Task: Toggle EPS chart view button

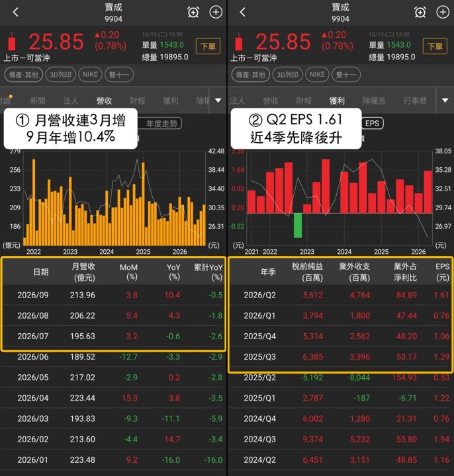Action: coord(372,124)
